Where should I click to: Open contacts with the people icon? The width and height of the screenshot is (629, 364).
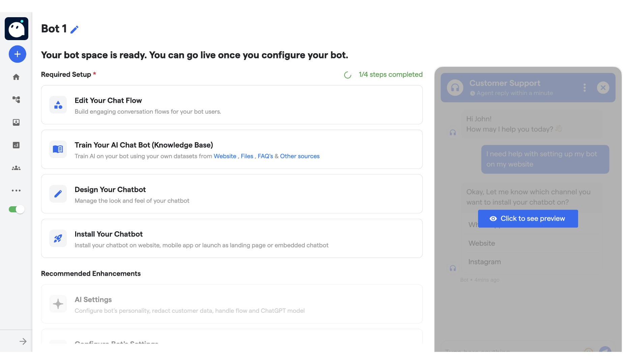point(16,168)
